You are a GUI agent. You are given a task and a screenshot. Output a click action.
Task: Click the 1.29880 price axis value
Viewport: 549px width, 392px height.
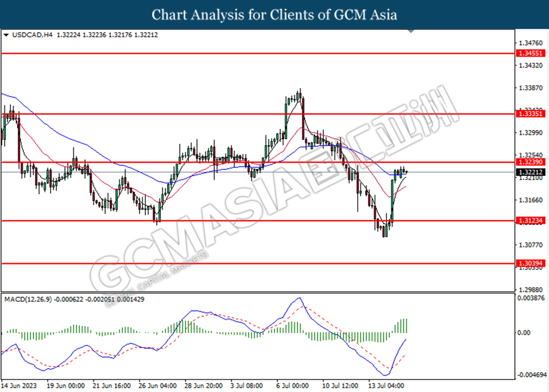[531, 290]
